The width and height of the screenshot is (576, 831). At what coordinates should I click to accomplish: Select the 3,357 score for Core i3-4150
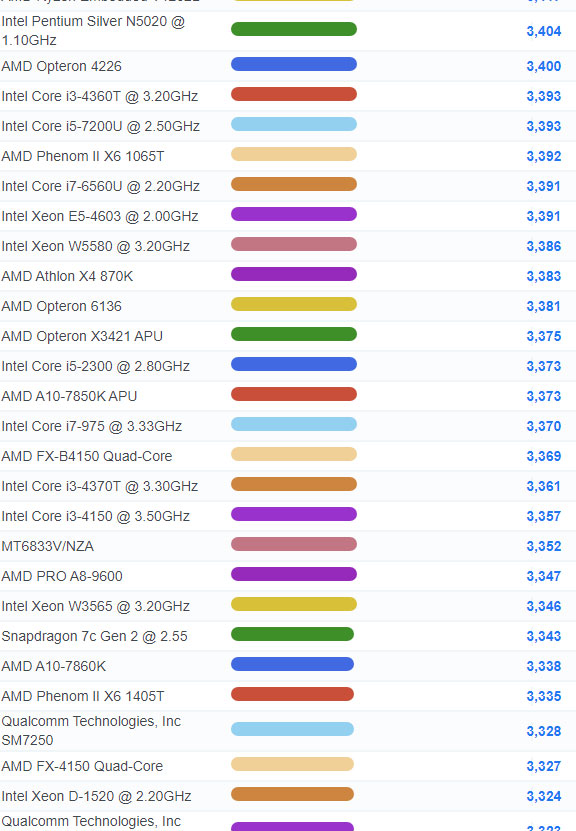[x=544, y=516]
